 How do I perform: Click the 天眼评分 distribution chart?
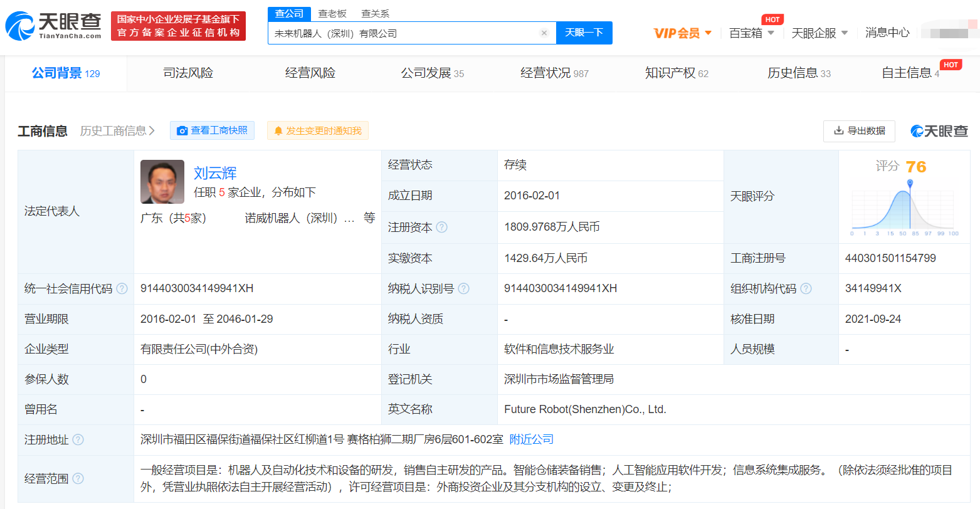(905, 208)
